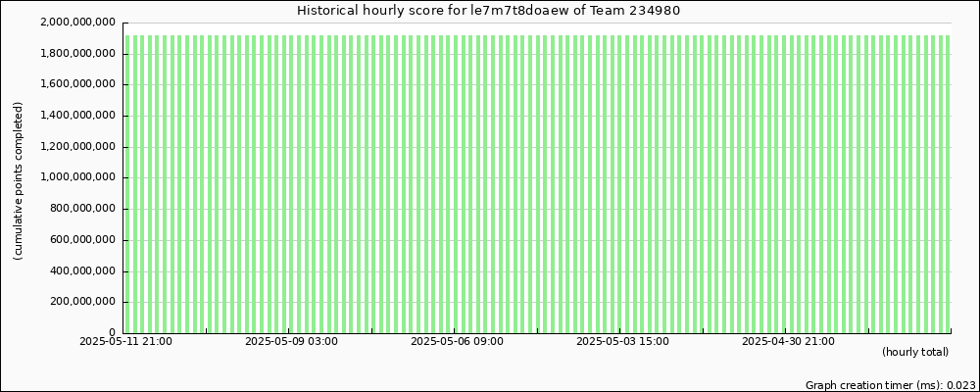
Task: Click the '(cumulative points completed)' vertical axis title
Action: click(18, 180)
